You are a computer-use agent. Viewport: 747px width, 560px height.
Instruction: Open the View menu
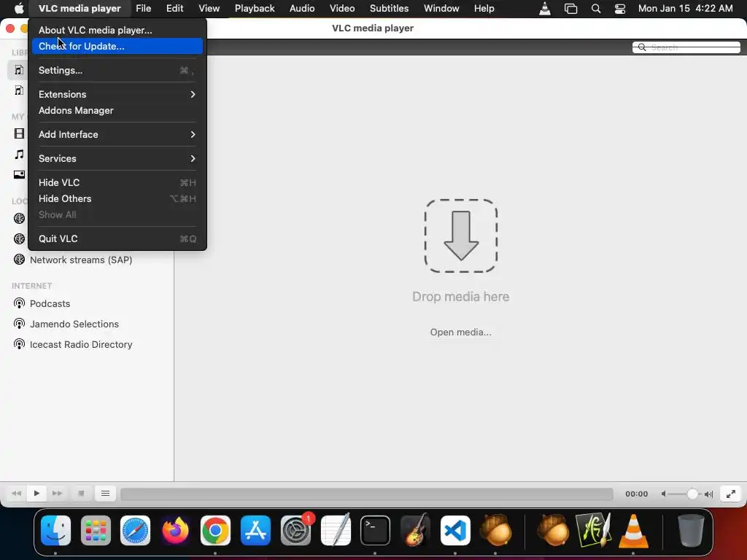click(209, 9)
